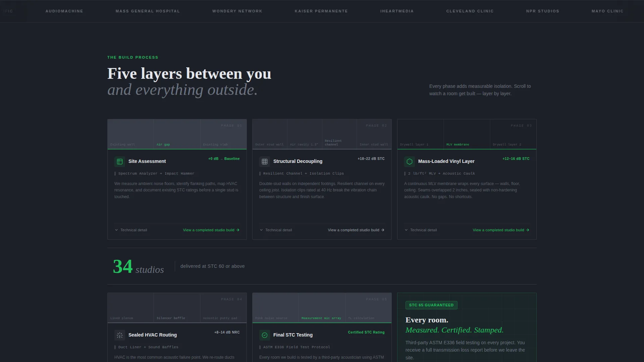Click the Mass-Loaded Vinyl Layer hexagon icon
The height and width of the screenshot is (362, 644).
pos(410,162)
